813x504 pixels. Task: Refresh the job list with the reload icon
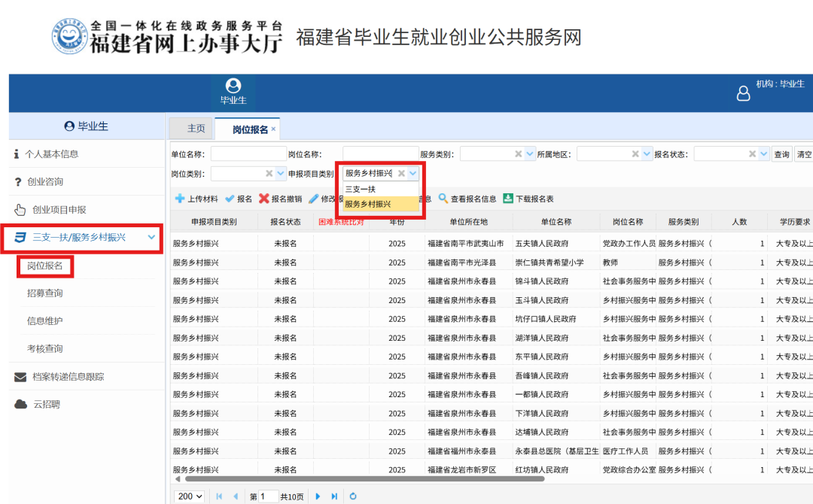click(x=353, y=496)
